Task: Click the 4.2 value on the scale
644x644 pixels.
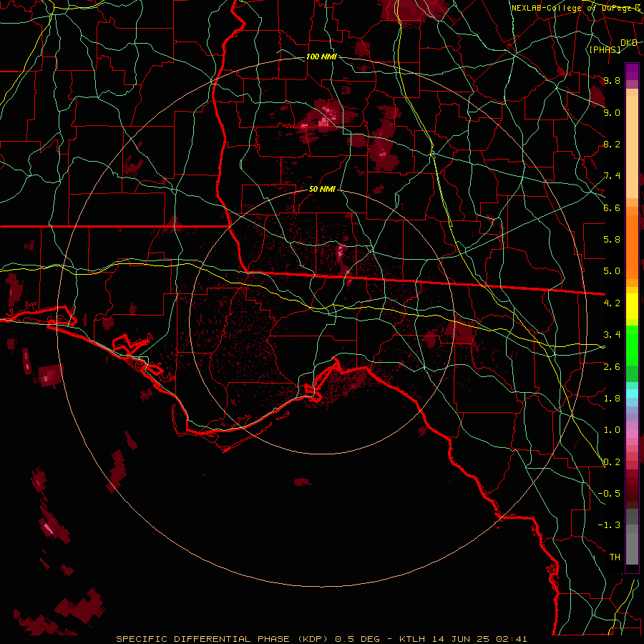Action: click(x=612, y=303)
